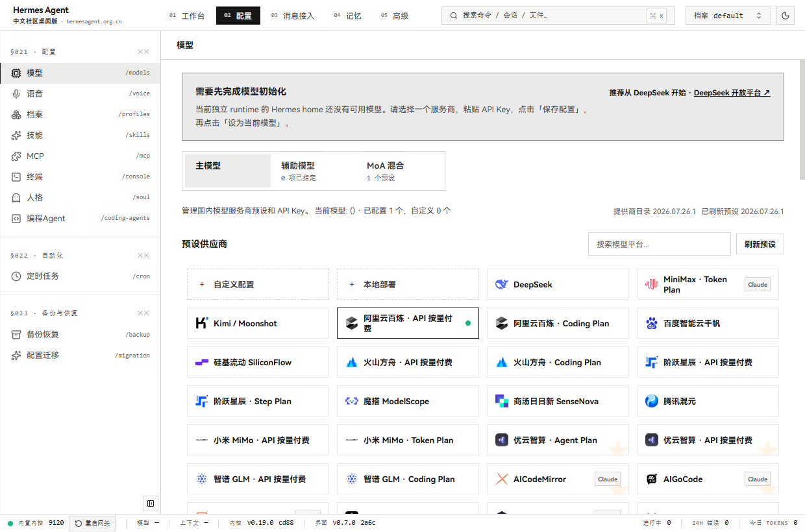The image size is (805, 532).
Task: Select 智谱 GLM · Coding Plan provider
Action: pos(408,479)
